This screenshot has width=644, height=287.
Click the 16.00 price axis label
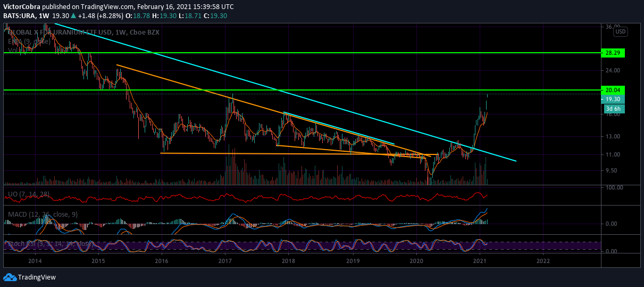[x=613, y=114]
